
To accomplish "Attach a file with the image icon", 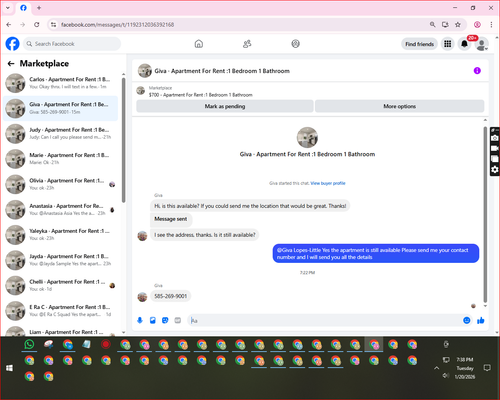I will pos(153,320).
